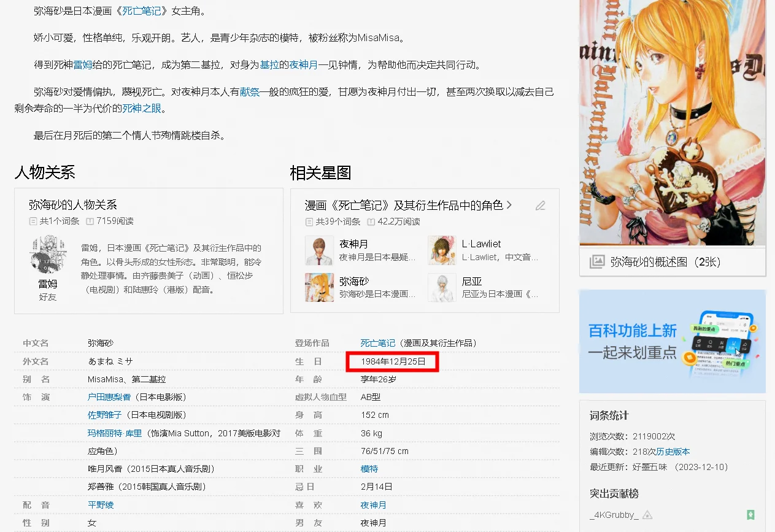Open the 基拉 link in the summary
Image resolution: width=775 pixels, height=532 pixels.
(x=269, y=64)
